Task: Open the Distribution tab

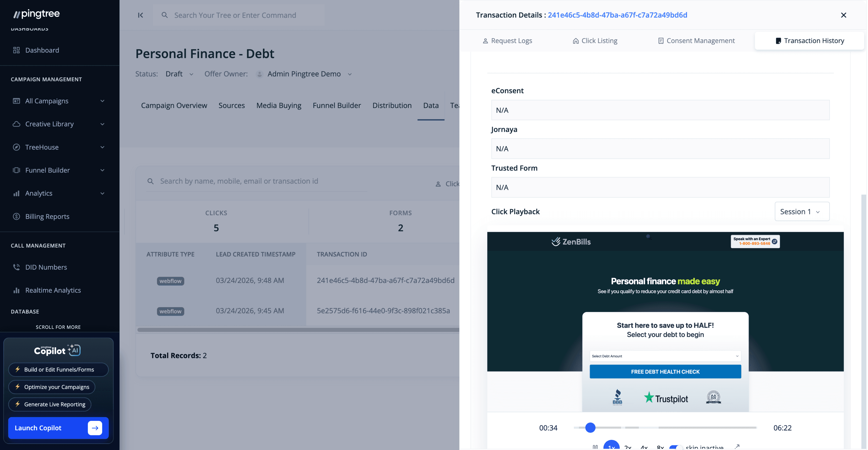Action: 392,105
